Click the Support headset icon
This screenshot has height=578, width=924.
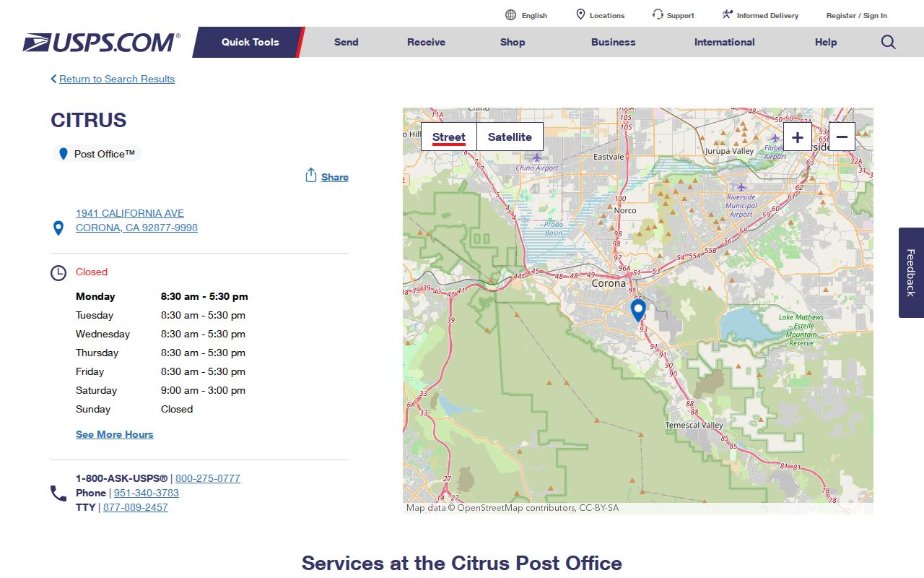tap(658, 14)
